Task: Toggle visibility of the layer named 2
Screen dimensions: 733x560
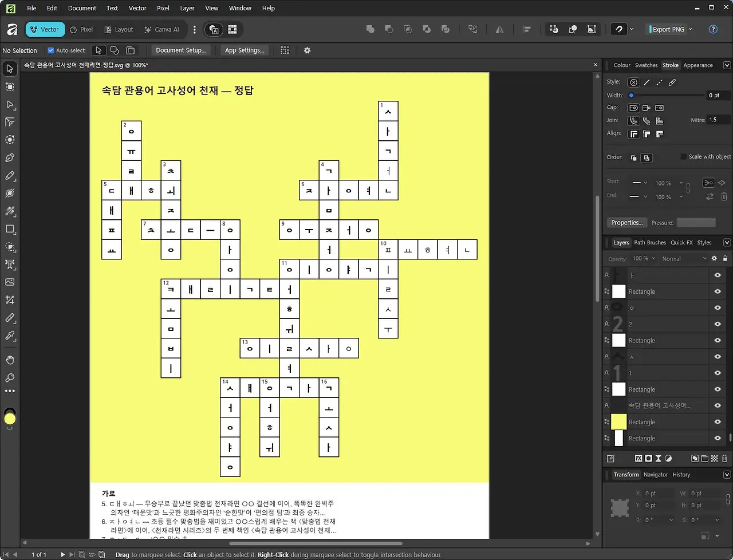Action: coord(718,324)
